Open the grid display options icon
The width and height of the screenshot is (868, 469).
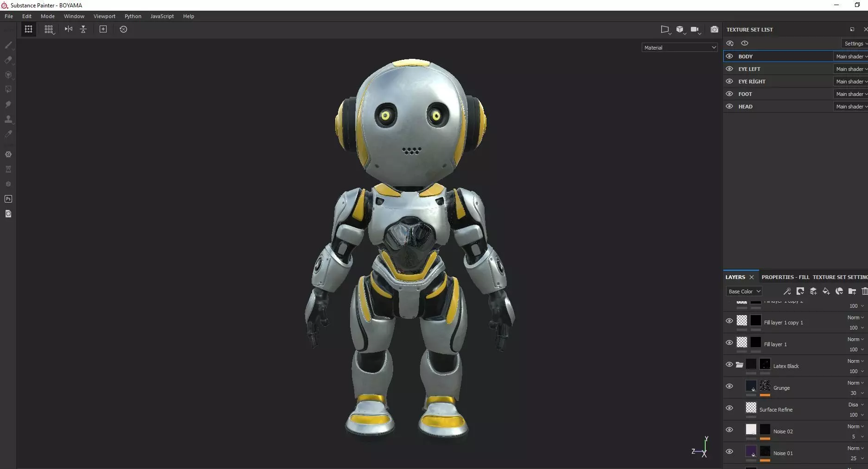pos(49,29)
